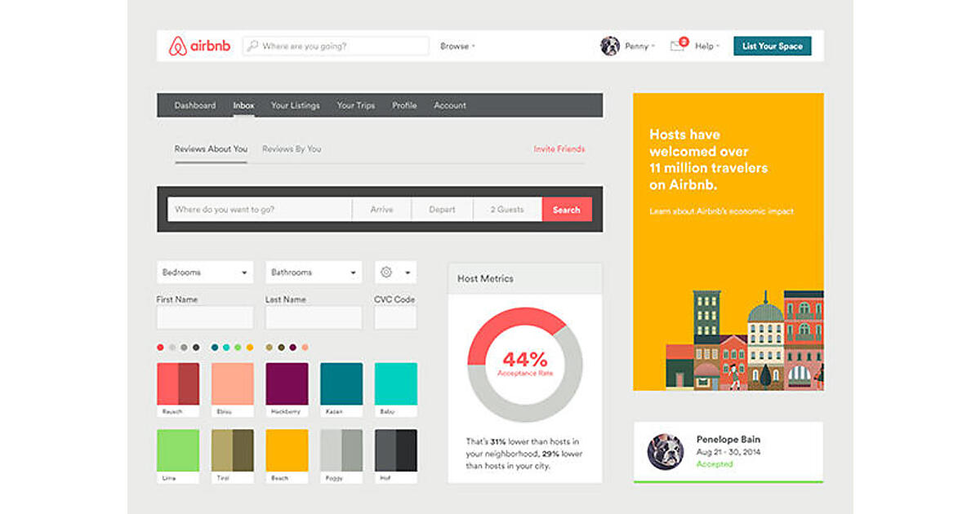Click Penny's profile avatar in the header
980x514 pixels.
tap(610, 46)
